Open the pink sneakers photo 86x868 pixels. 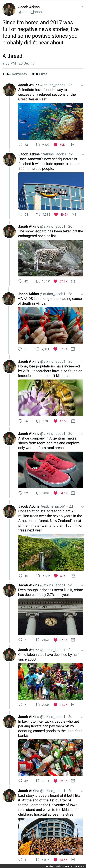click(x=50, y=470)
